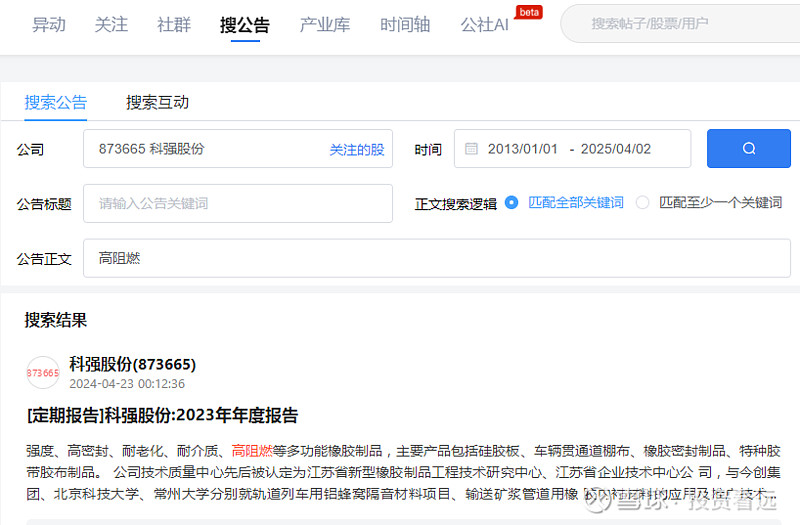The height and width of the screenshot is (525, 800).
Task: Open the 公社AI navigation tab
Action: click(x=485, y=24)
